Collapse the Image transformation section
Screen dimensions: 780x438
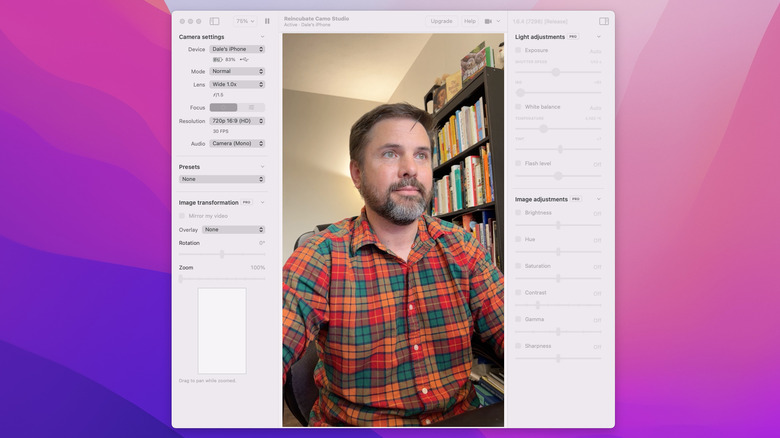click(262, 203)
